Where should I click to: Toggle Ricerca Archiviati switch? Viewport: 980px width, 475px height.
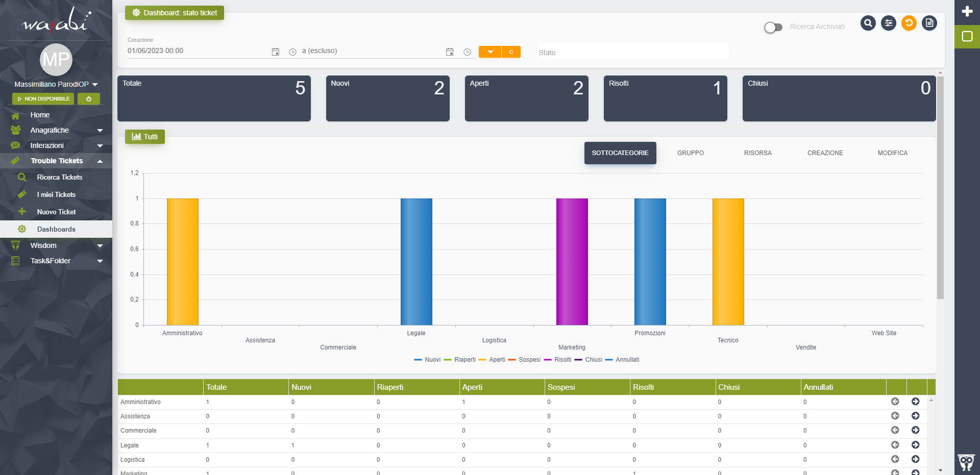(773, 27)
